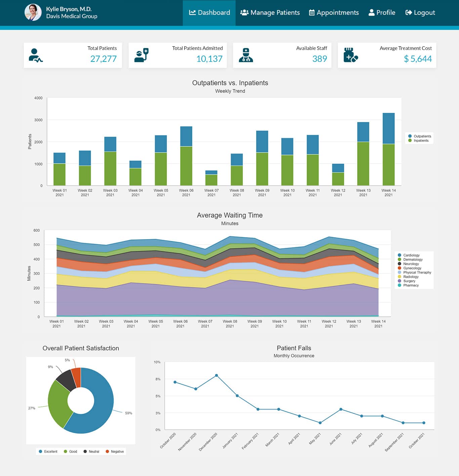459x476 pixels.
Task: Toggle the Inpatients legend series
Action: click(x=421, y=140)
